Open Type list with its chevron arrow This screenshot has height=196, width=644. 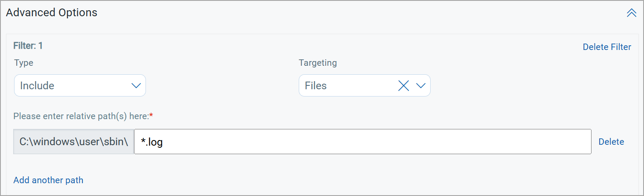(x=136, y=86)
